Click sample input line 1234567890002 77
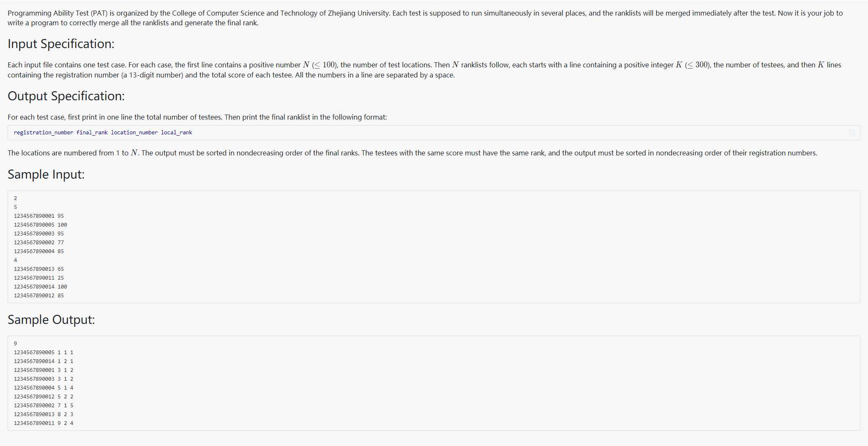 click(39, 243)
